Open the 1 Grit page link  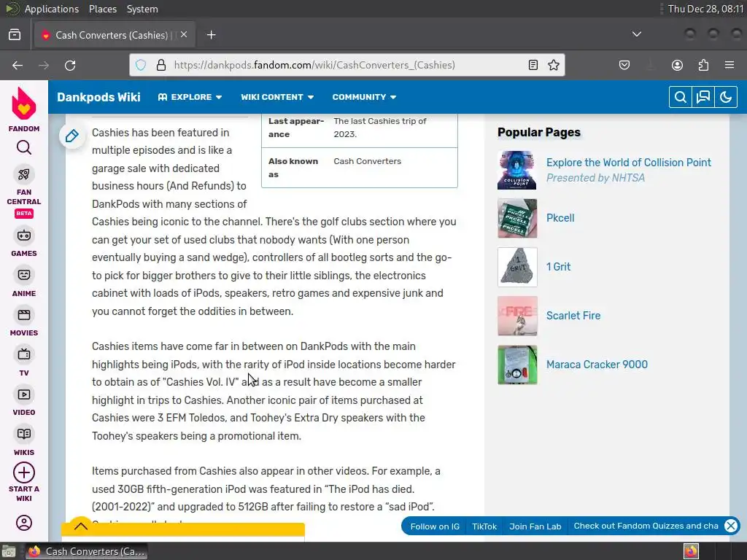point(558,267)
